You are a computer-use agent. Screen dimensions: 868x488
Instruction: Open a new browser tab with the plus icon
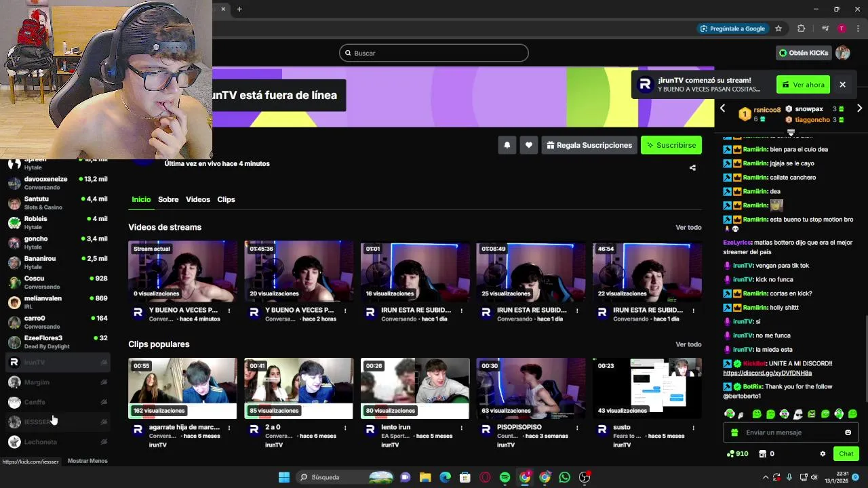point(239,9)
